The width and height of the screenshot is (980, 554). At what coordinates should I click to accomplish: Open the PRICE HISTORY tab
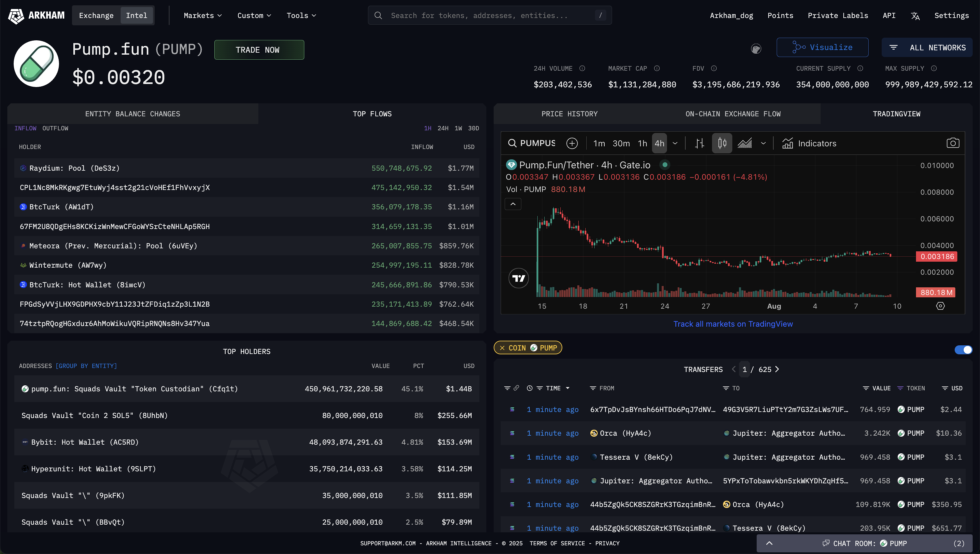[569, 114]
